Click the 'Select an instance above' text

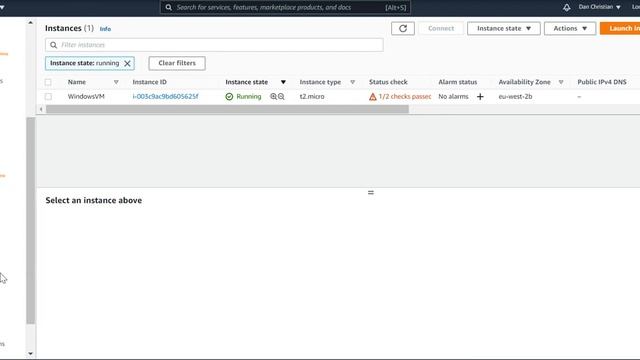94,200
